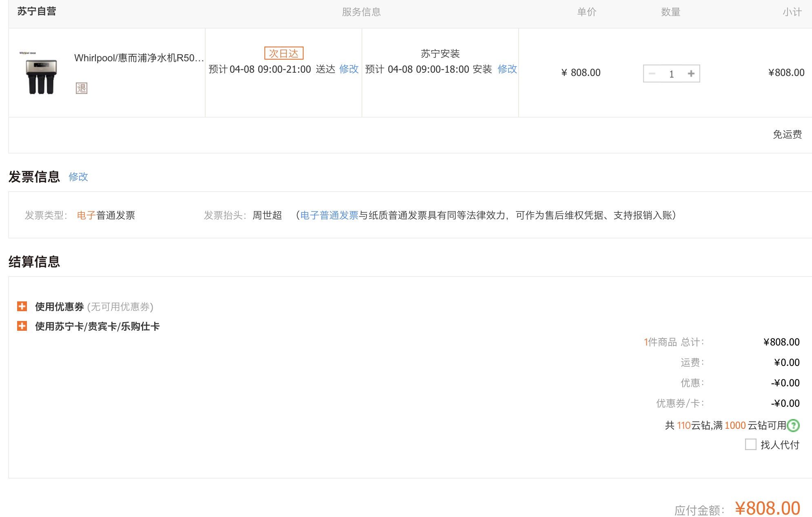Expand 使用优惠券 section with plus icon
The image size is (812, 517).
22,306
